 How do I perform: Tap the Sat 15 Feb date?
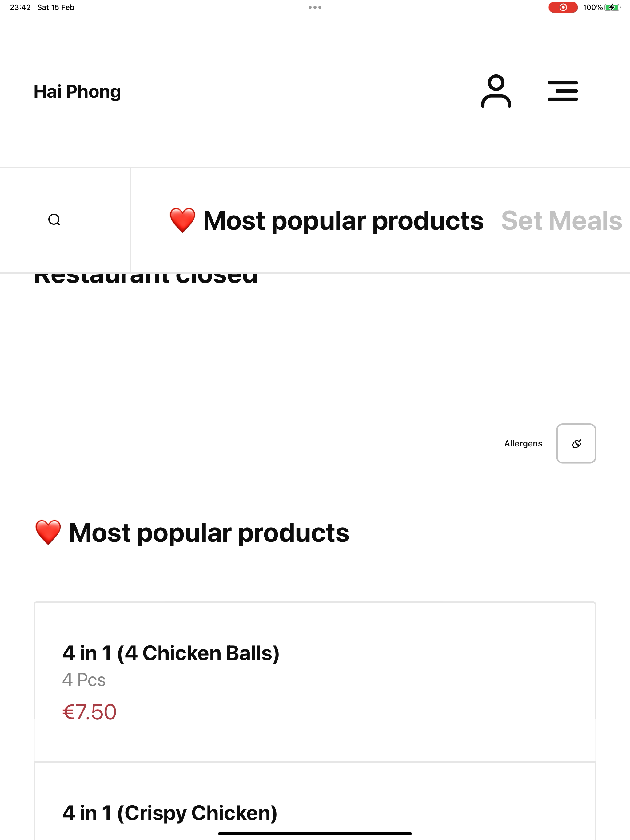click(x=56, y=7)
